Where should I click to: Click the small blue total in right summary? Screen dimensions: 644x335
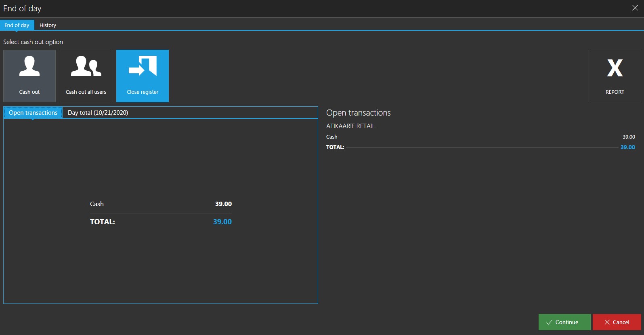pos(627,147)
